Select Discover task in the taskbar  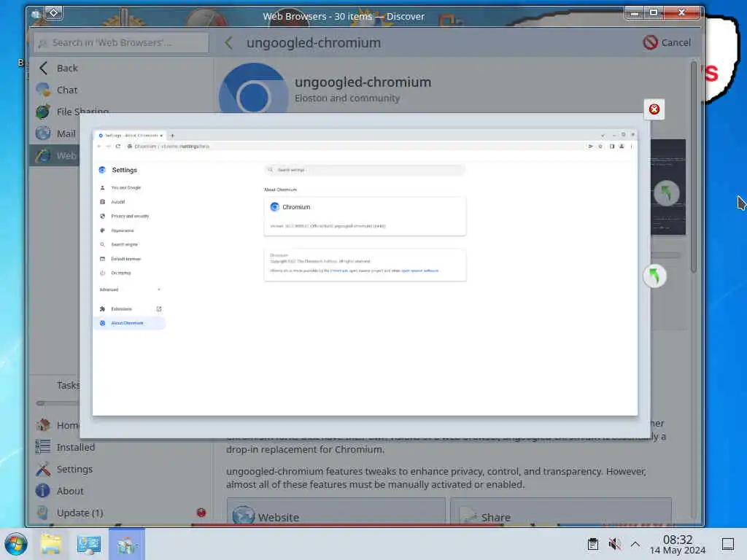[126, 544]
